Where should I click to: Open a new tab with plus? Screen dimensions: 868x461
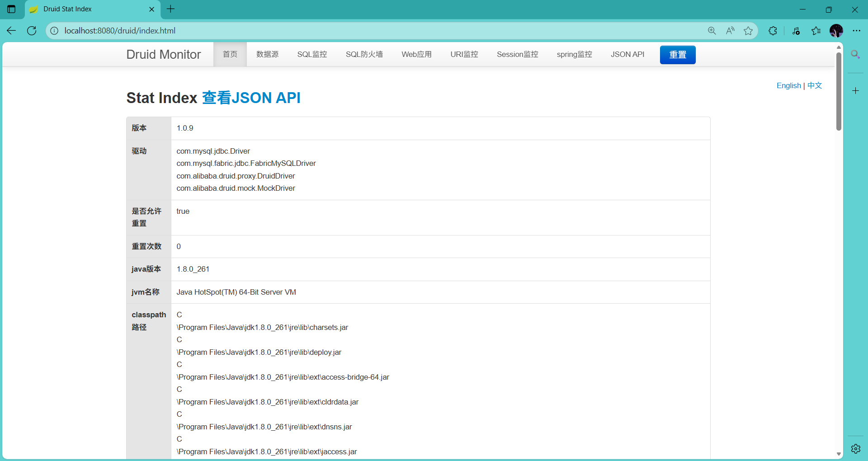[x=170, y=9]
